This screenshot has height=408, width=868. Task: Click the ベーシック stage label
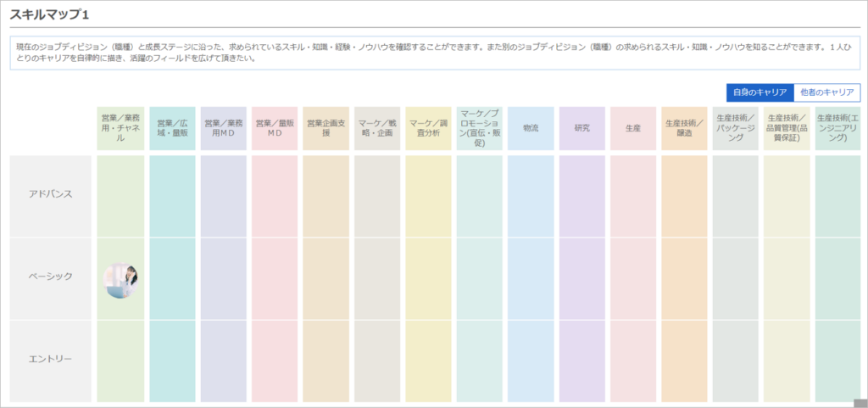[x=50, y=277]
